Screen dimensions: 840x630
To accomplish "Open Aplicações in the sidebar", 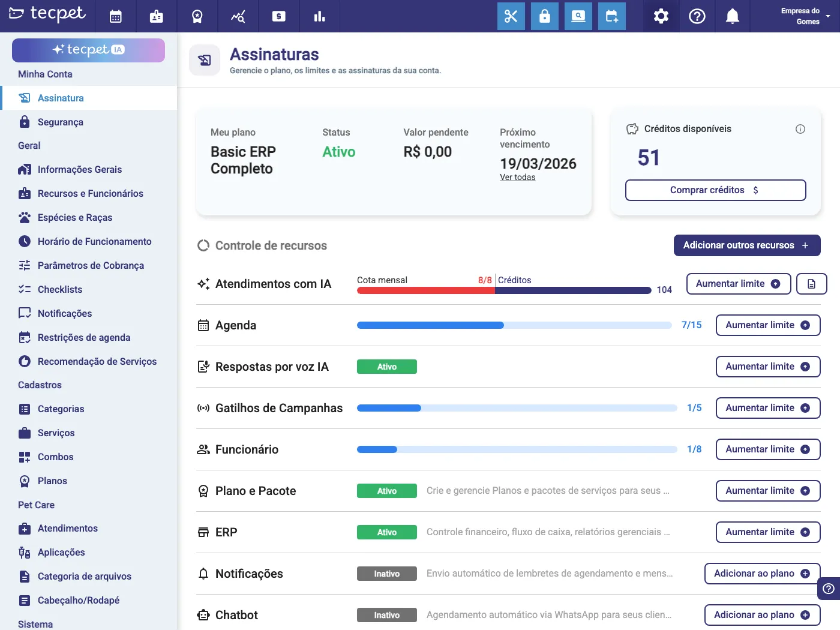I will 89,552.
